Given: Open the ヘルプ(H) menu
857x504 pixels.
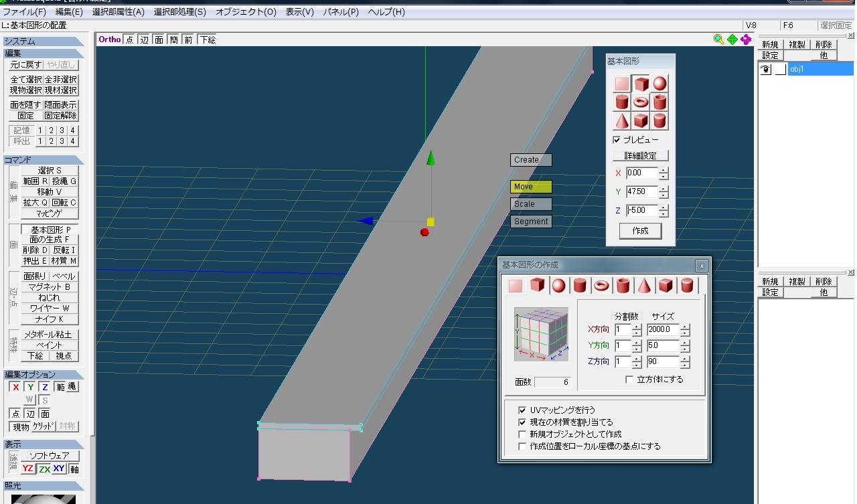Looking at the screenshot, I should 386,12.
